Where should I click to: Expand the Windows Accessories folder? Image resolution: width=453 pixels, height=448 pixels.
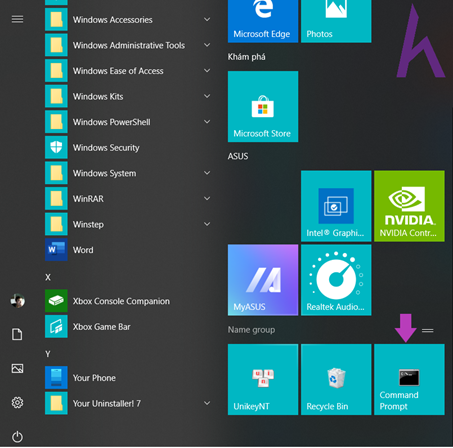pos(128,20)
